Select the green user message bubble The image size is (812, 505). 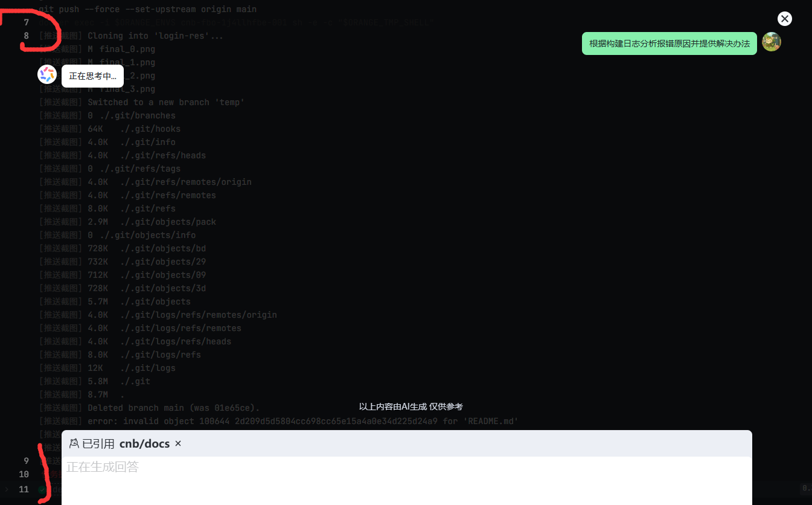(669, 43)
